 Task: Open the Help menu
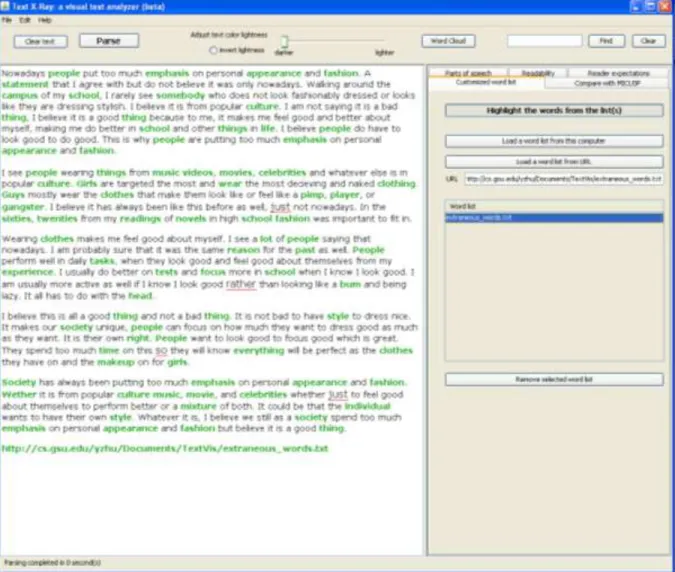coord(44,20)
